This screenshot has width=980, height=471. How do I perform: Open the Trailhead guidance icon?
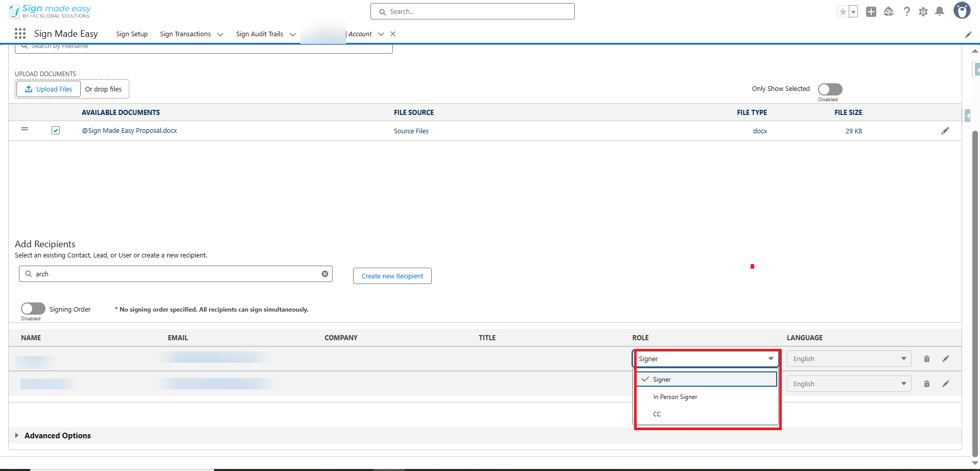click(889, 12)
